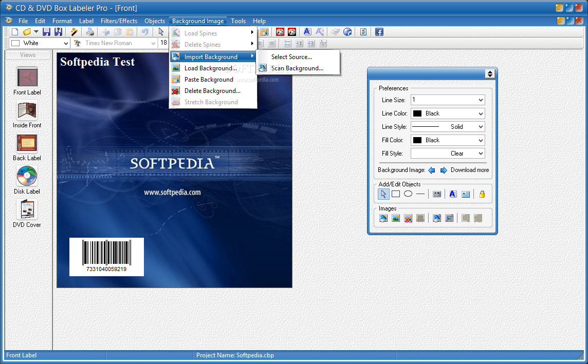Choose Select Source... in submenu
The height and width of the screenshot is (364, 588).
tap(298, 57)
